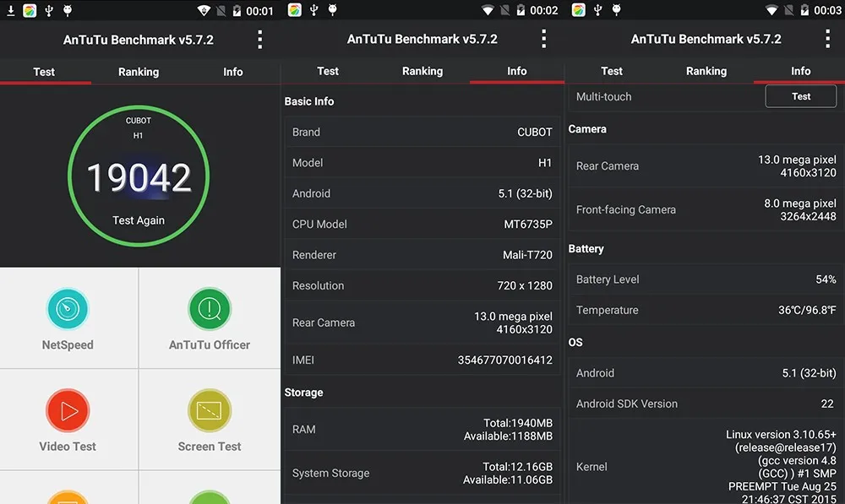Tap Test Again in score circle
The height and width of the screenshot is (504, 845).
(x=139, y=220)
